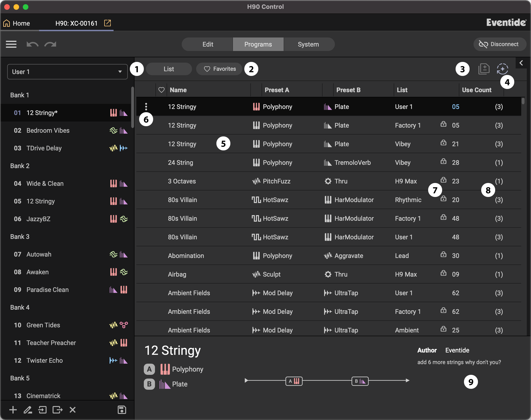Collapse the side panel with chevron
The height and width of the screenshot is (420, 531).
[x=521, y=63]
